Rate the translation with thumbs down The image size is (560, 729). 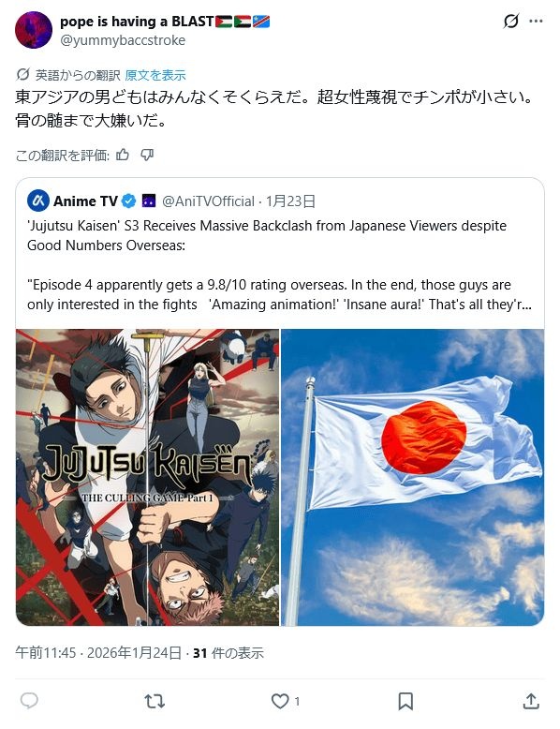(147, 155)
